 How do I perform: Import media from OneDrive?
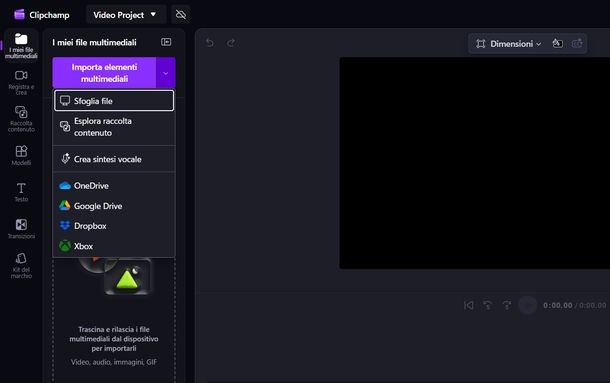tap(114, 186)
